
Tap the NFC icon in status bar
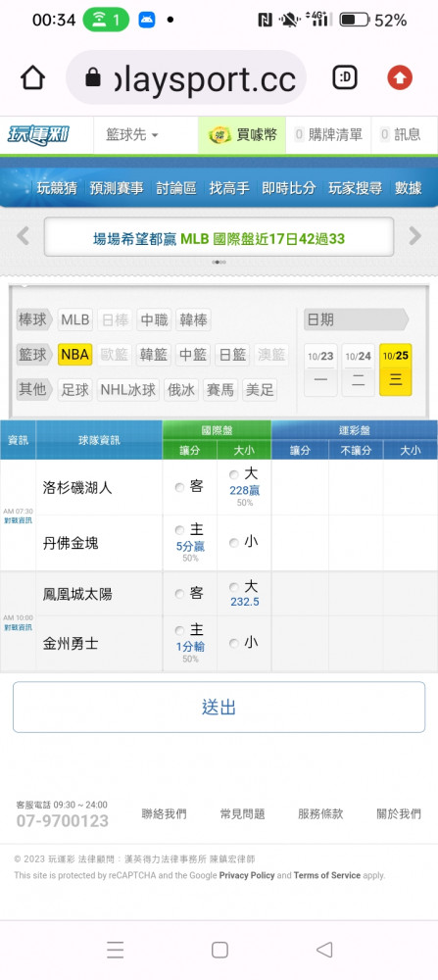tap(265, 20)
